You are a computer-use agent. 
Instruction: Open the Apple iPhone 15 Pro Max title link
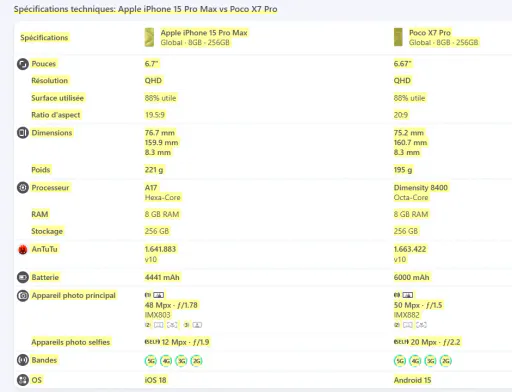[204, 33]
